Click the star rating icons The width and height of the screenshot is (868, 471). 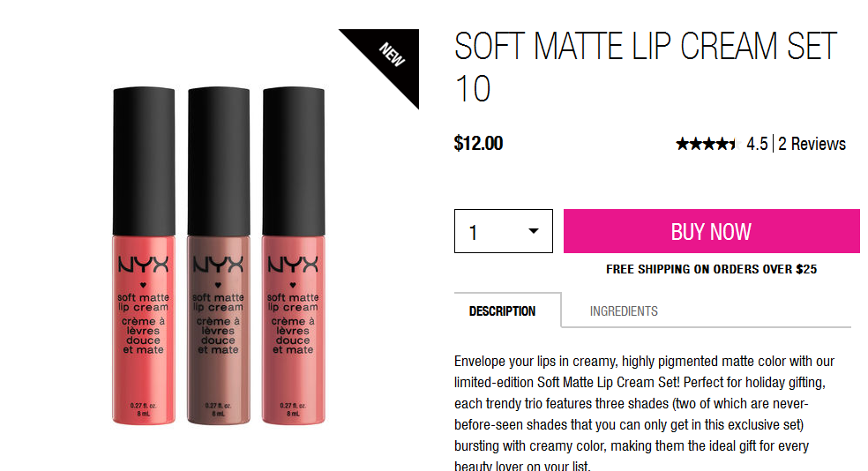707,145
